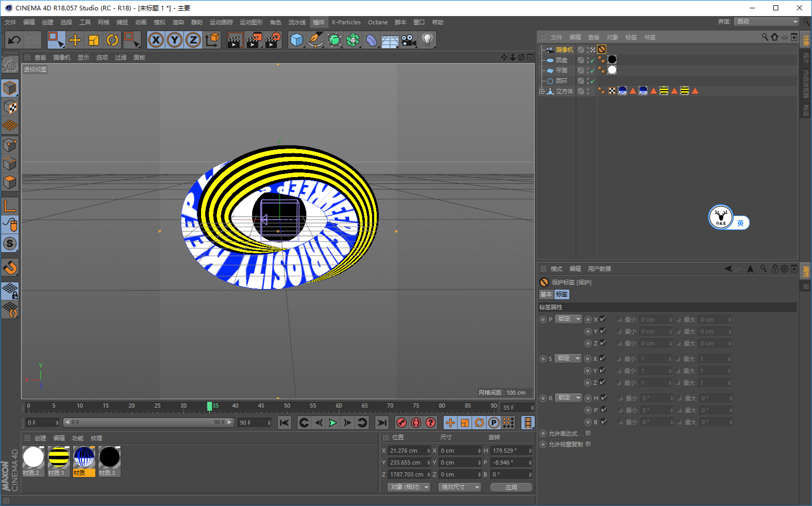Toggle X axis lock
This screenshot has width=812, height=506.
click(x=156, y=40)
